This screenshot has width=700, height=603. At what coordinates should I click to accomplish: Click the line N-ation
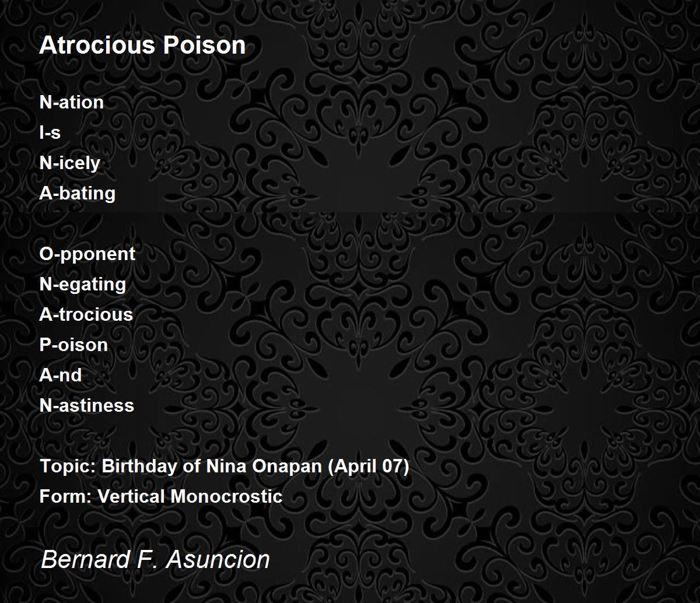71,102
